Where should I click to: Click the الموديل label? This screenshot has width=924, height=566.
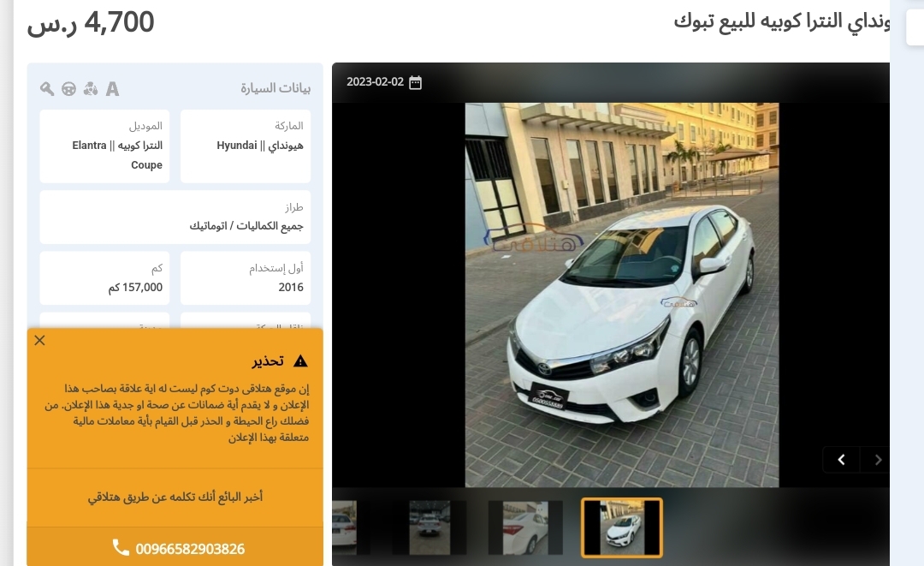(x=145, y=126)
